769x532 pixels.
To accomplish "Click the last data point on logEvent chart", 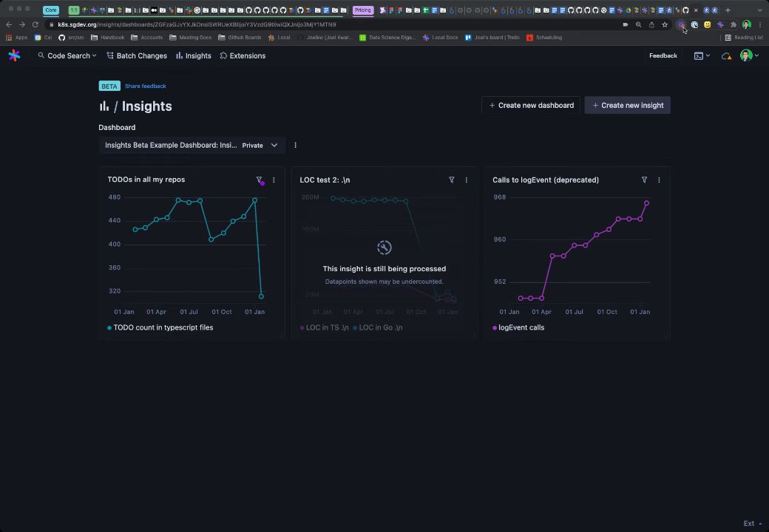I will (x=647, y=203).
